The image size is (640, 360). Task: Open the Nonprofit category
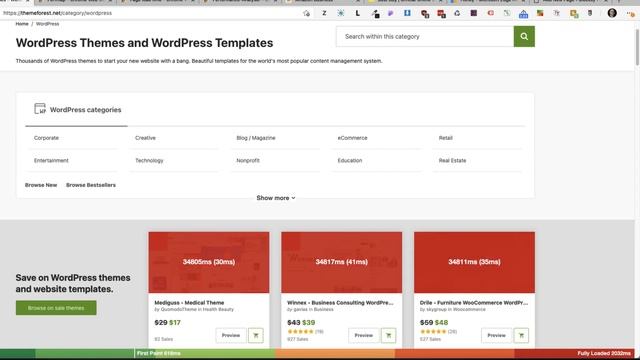tap(248, 160)
